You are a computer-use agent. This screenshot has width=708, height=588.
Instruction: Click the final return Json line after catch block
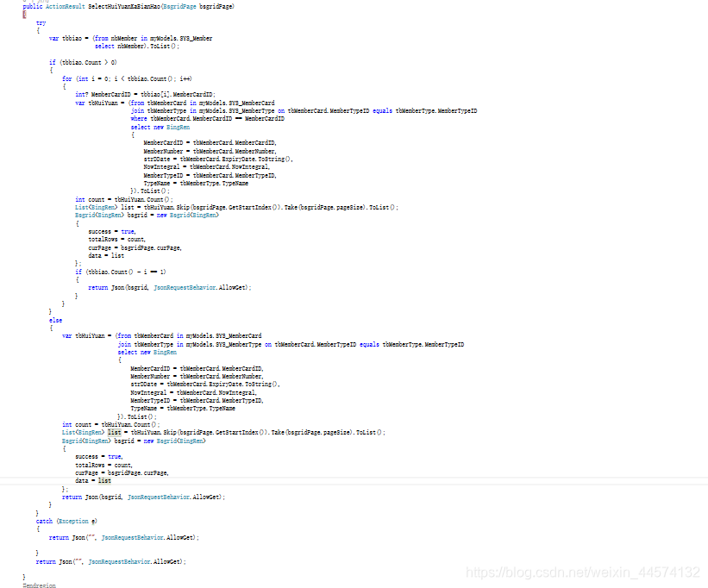(110, 562)
